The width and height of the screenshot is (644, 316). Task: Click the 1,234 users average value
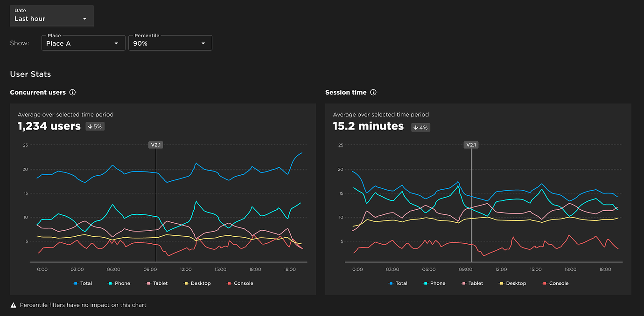[x=49, y=126]
